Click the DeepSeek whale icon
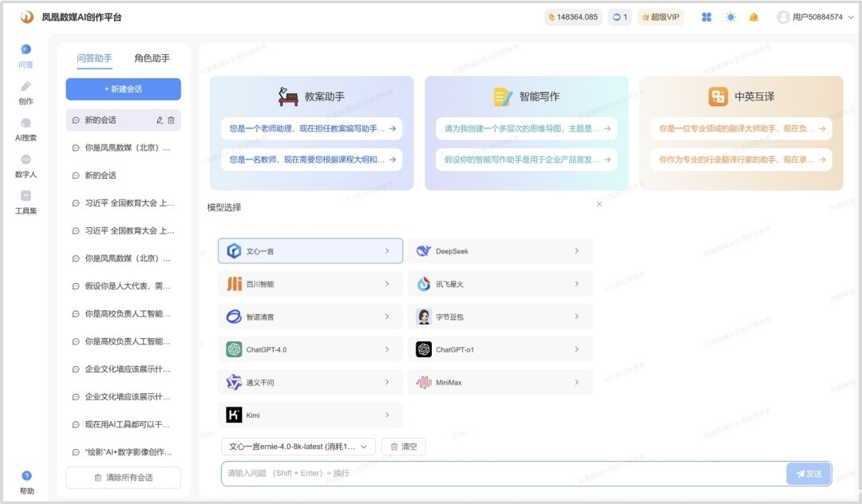This screenshot has height=504, width=862. pyautogui.click(x=423, y=251)
